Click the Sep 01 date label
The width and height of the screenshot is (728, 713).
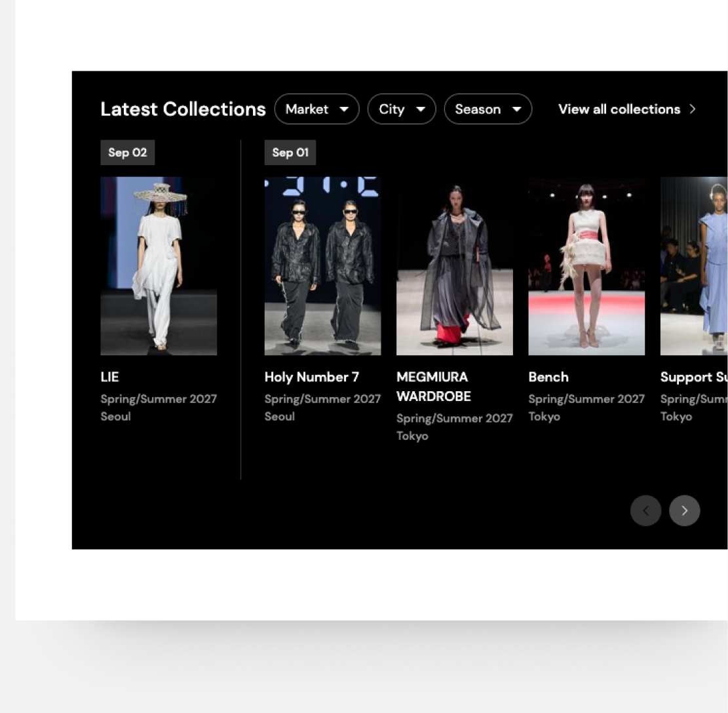coord(290,152)
